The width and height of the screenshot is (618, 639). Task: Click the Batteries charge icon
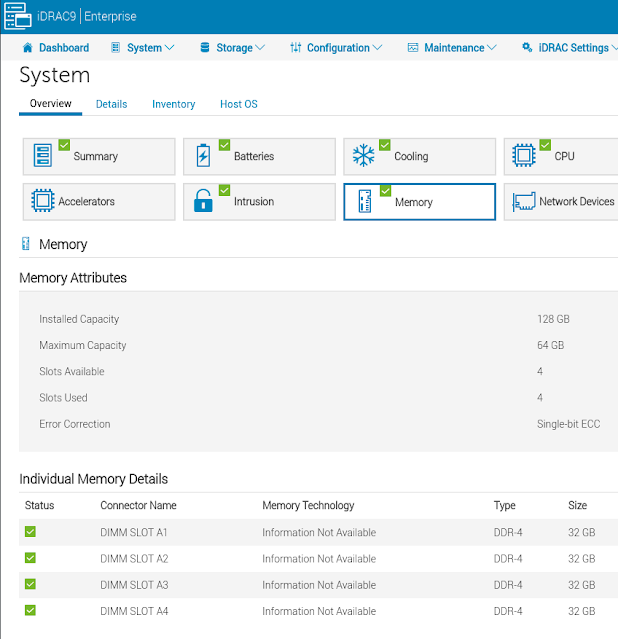pyautogui.click(x=203, y=157)
